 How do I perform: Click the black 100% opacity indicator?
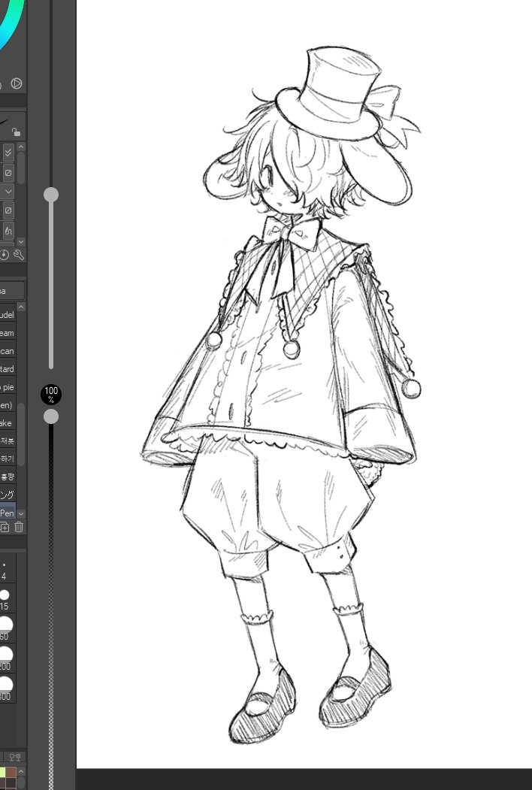(x=51, y=395)
